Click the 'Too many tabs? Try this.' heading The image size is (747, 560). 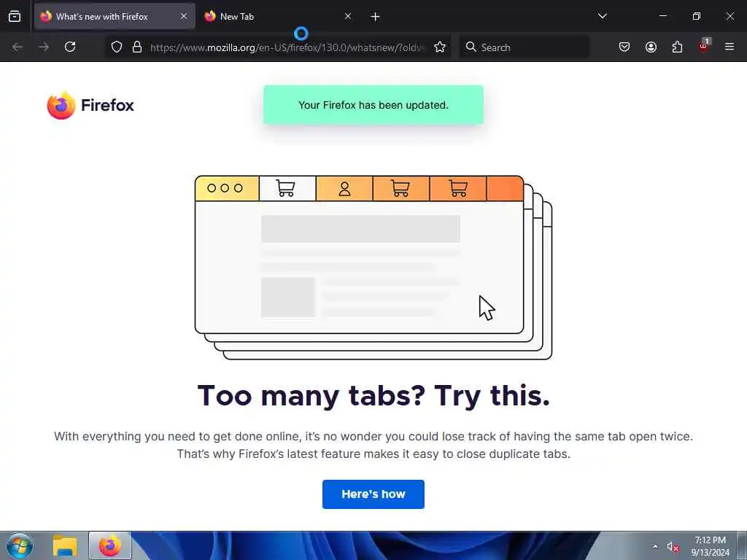(x=373, y=396)
